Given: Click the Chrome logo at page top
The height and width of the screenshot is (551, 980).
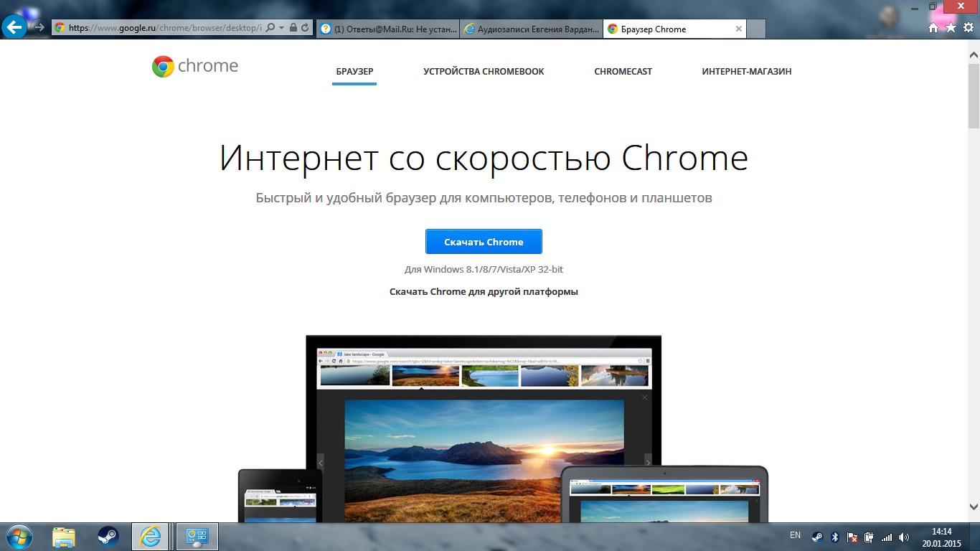Looking at the screenshot, I should (195, 66).
